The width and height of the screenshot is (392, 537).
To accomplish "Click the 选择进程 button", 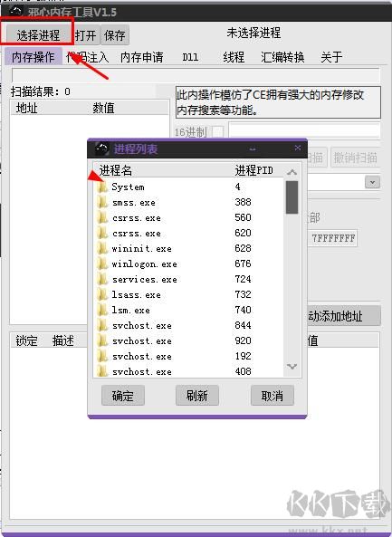I will pos(38,35).
